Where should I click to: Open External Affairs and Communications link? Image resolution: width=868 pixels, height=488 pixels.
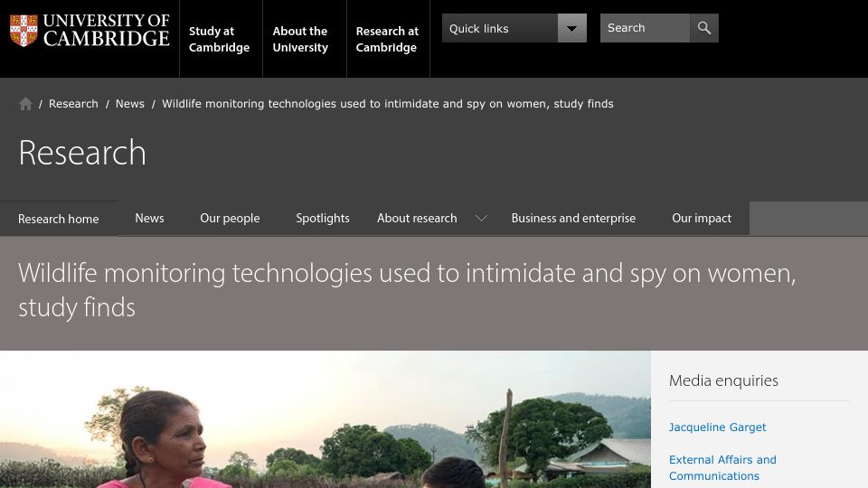click(x=722, y=467)
